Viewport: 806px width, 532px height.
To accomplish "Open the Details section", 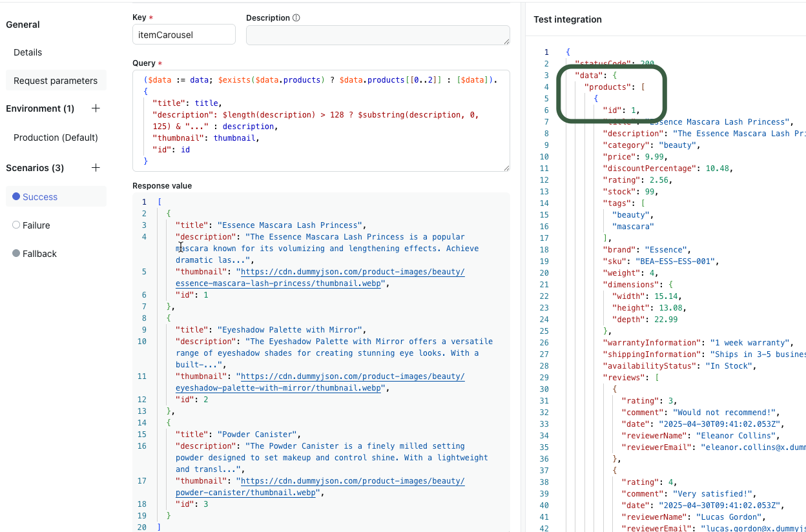I will (28, 52).
